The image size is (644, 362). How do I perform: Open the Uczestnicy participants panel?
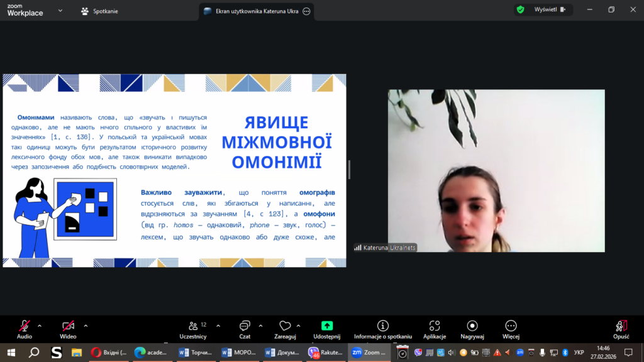(193, 326)
